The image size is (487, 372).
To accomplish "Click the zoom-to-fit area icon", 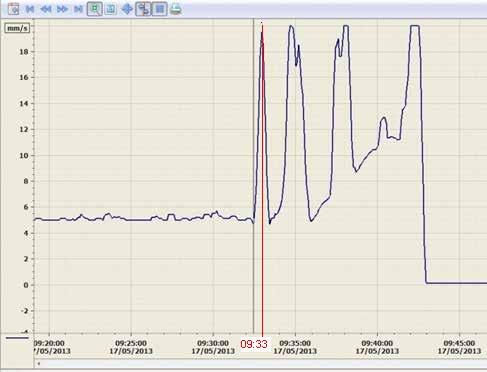I will click(x=111, y=9).
